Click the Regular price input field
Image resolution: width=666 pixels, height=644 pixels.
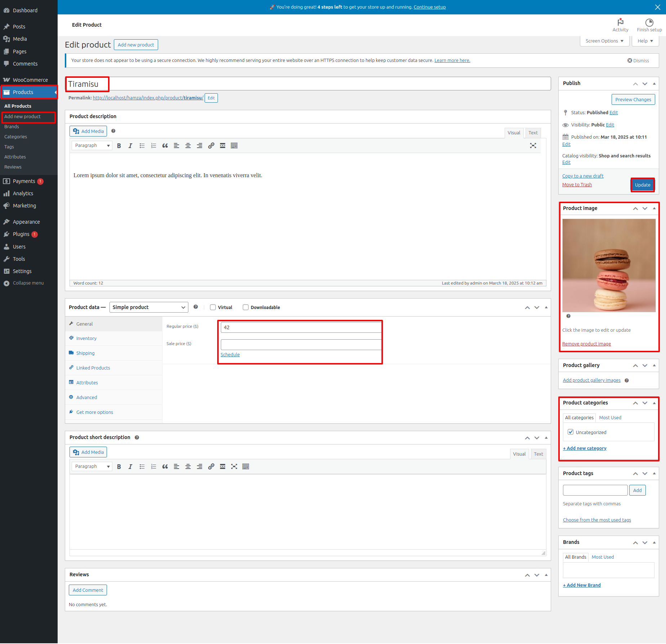(301, 327)
